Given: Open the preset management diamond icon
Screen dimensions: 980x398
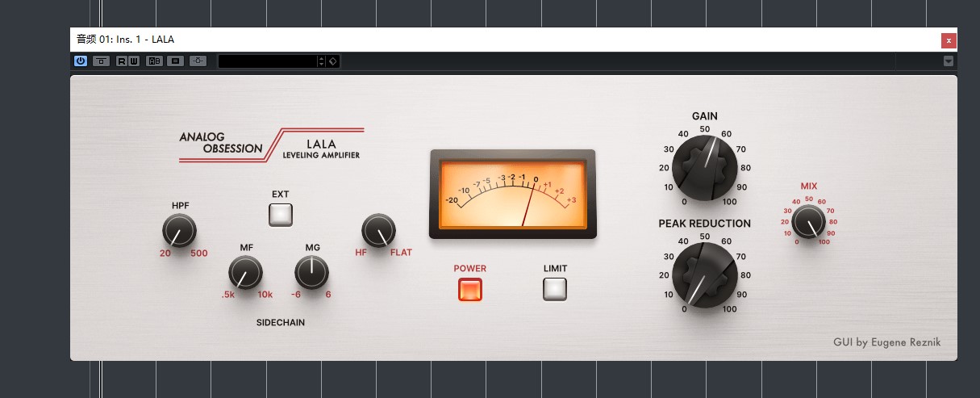Looking at the screenshot, I should coord(333,61).
